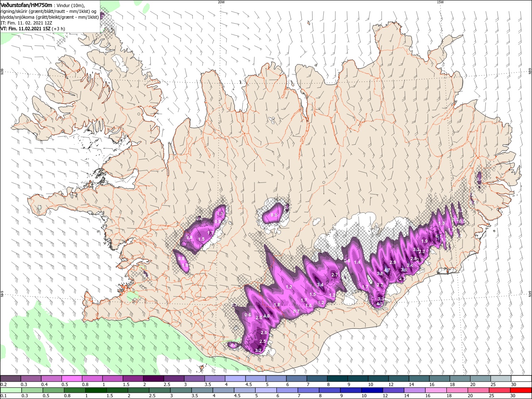532x399 pixels.
Task: Click the 2.8 snowfall value on the map
Action: (414, 259)
